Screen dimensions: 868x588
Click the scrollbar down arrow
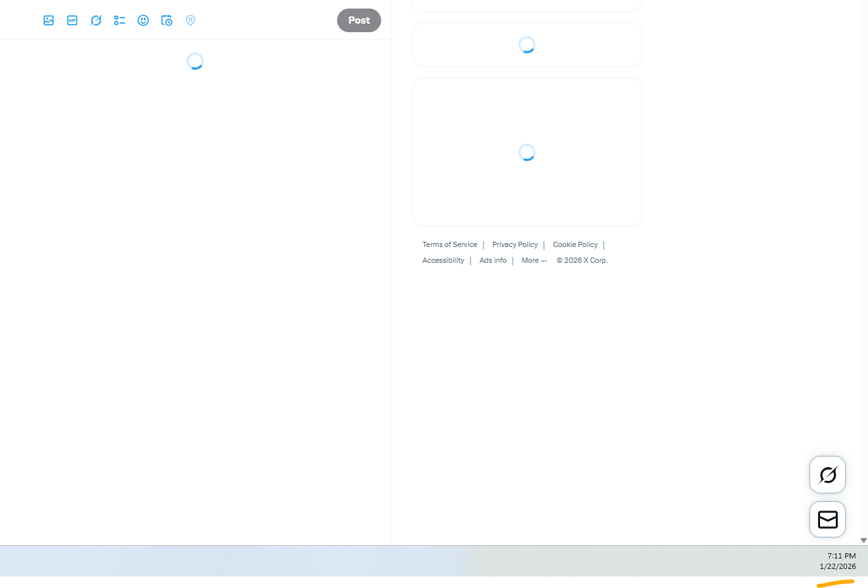pyautogui.click(x=863, y=540)
